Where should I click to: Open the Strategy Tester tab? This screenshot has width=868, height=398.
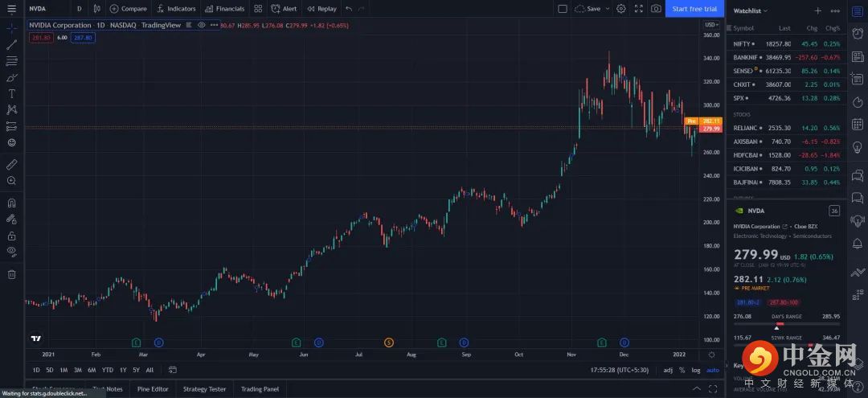pos(205,389)
